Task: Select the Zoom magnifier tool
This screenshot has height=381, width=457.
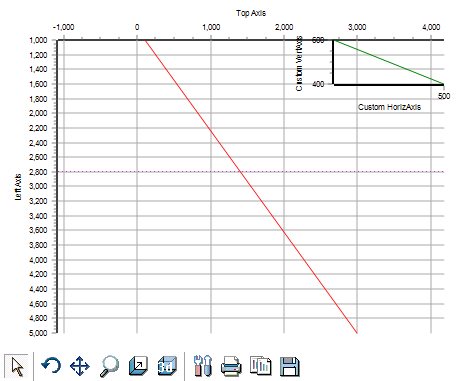Action: (x=109, y=366)
